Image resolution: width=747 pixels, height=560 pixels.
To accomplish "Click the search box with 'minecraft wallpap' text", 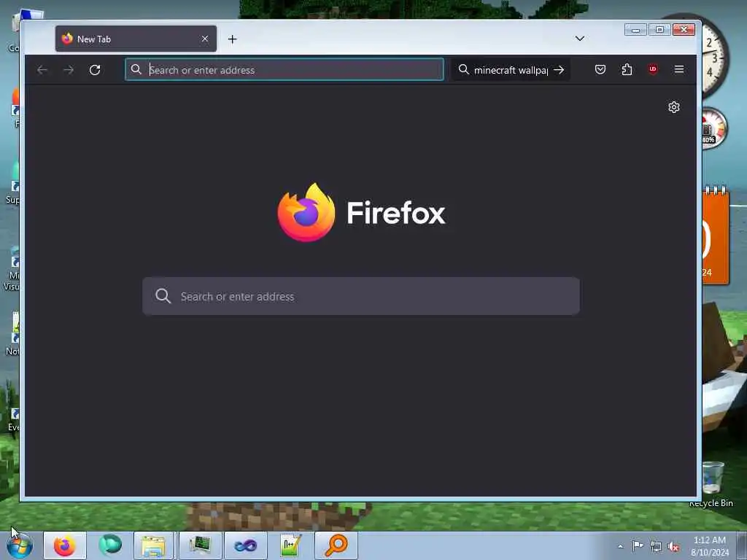I will (510, 70).
